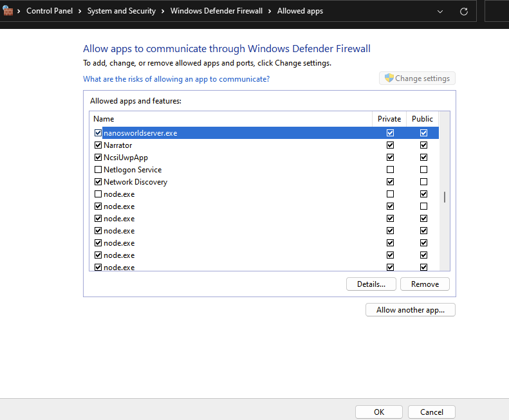This screenshot has height=420, width=509.
Task: Expand the chevron after Control Panel
Action: [x=80, y=11]
